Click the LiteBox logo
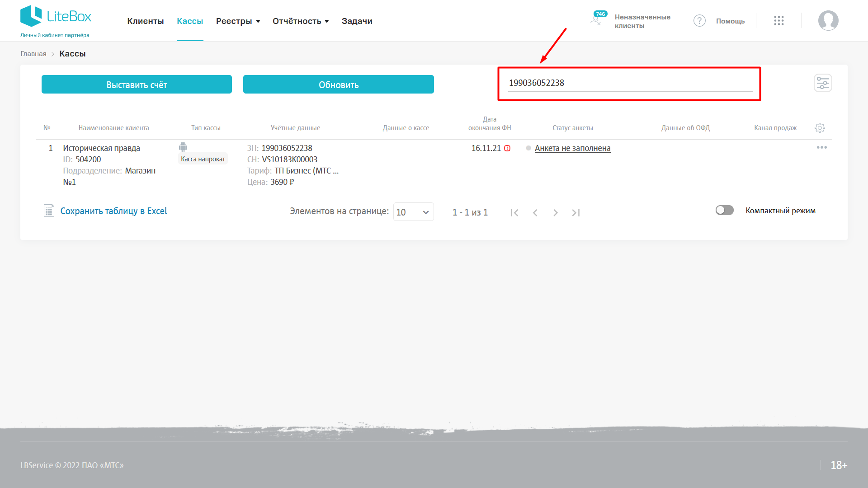This screenshot has height=488, width=868. [x=56, y=17]
